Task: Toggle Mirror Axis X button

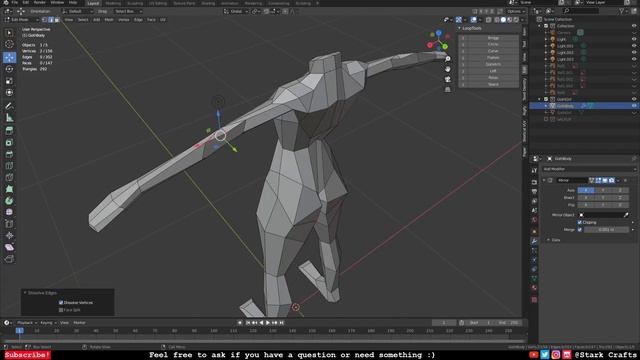Action: (x=586, y=190)
